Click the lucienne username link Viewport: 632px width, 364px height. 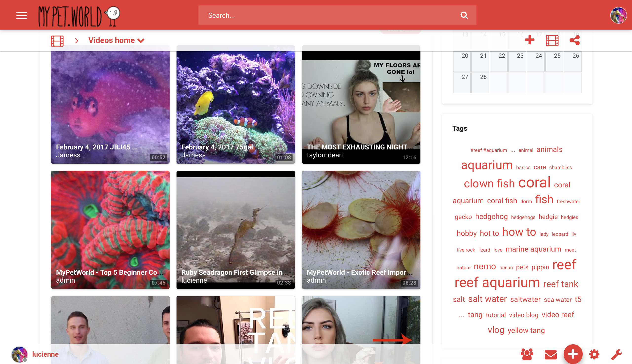pos(45,354)
